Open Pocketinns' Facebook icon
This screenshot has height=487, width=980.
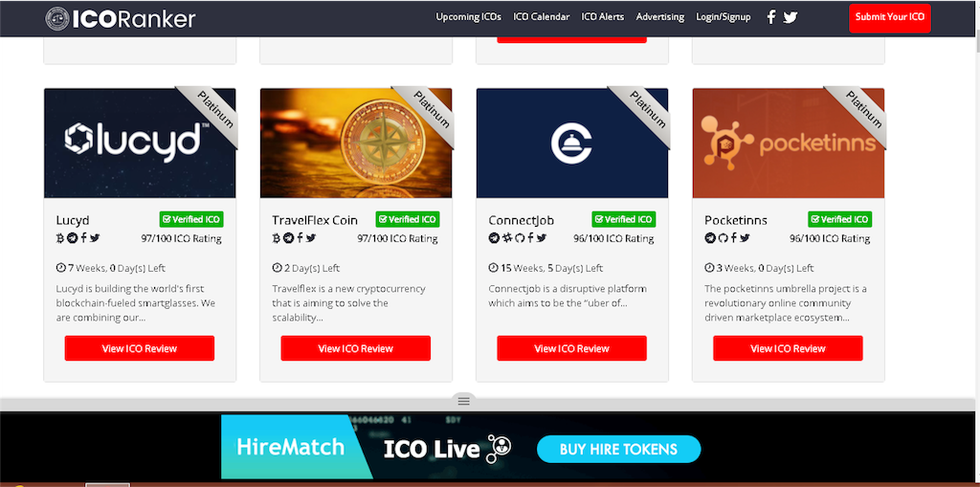[x=734, y=238]
